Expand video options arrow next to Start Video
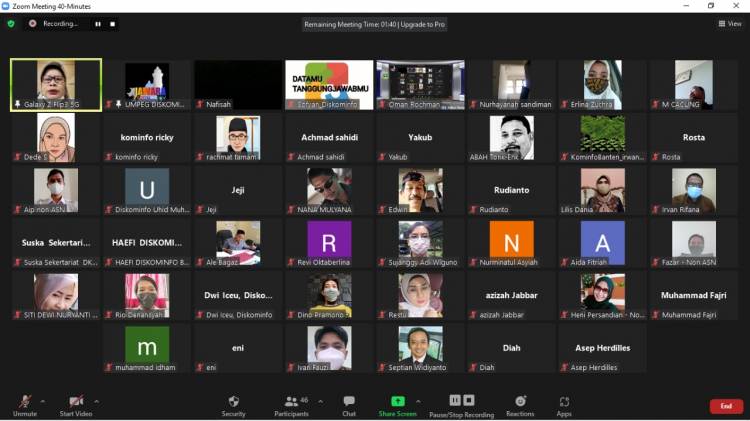Screen dimensions: 750x421 click(x=97, y=401)
